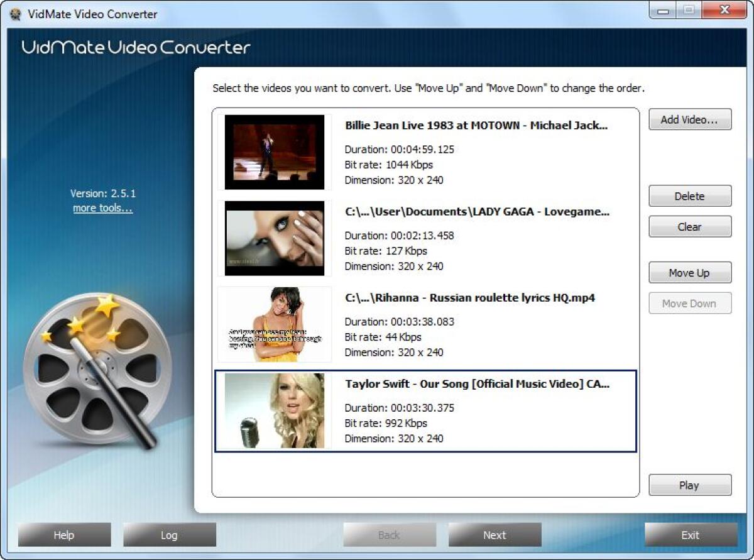The height and width of the screenshot is (560, 754).
Task: Click the Add Video button
Action: pos(689,119)
